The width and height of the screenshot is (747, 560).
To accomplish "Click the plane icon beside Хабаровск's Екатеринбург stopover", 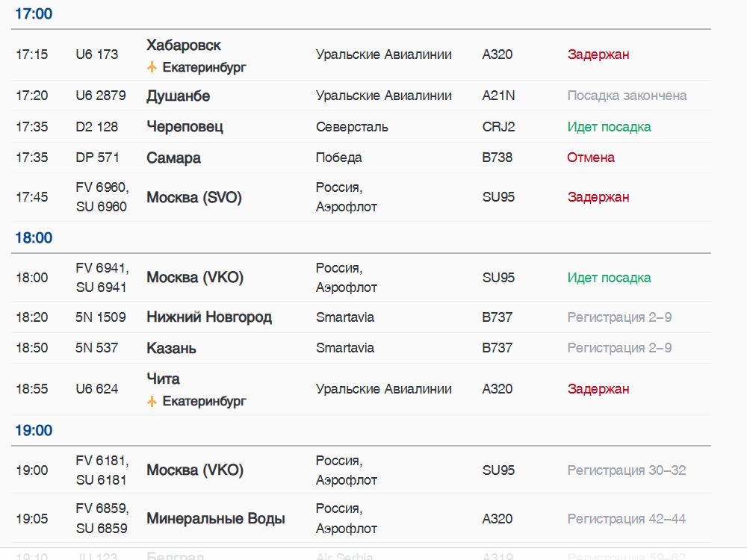I will [x=152, y=67].
